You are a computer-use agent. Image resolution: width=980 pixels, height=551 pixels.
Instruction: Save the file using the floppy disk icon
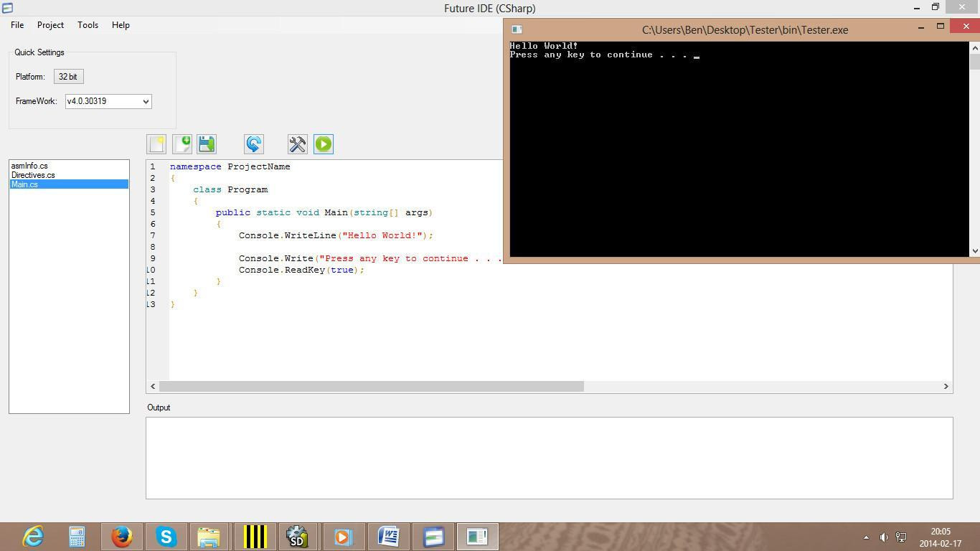[x=207, y=144]
